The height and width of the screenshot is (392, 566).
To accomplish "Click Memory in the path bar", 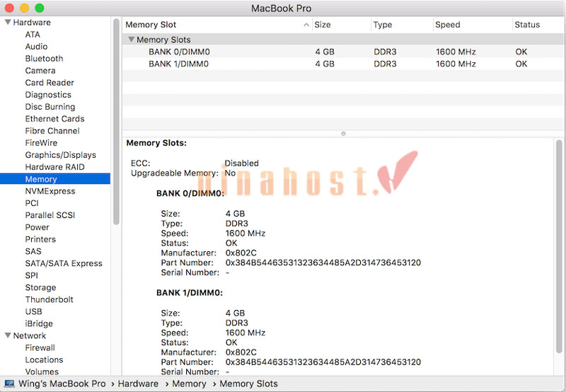I will (x=189, y=384).
